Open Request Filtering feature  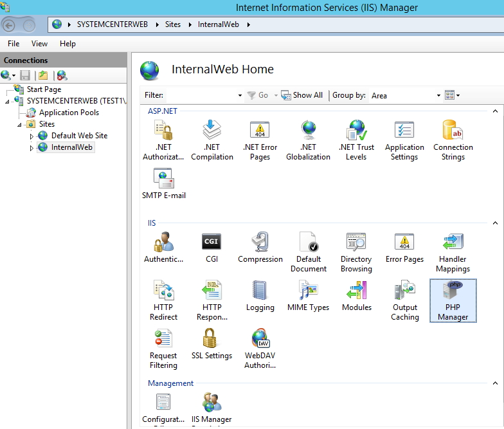[x=163, y=349]
